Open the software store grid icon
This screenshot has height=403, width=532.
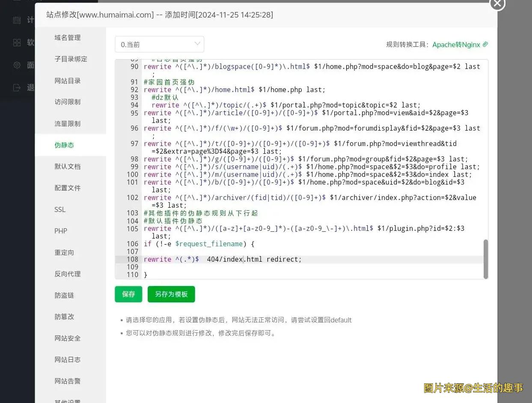pos(17,42)
